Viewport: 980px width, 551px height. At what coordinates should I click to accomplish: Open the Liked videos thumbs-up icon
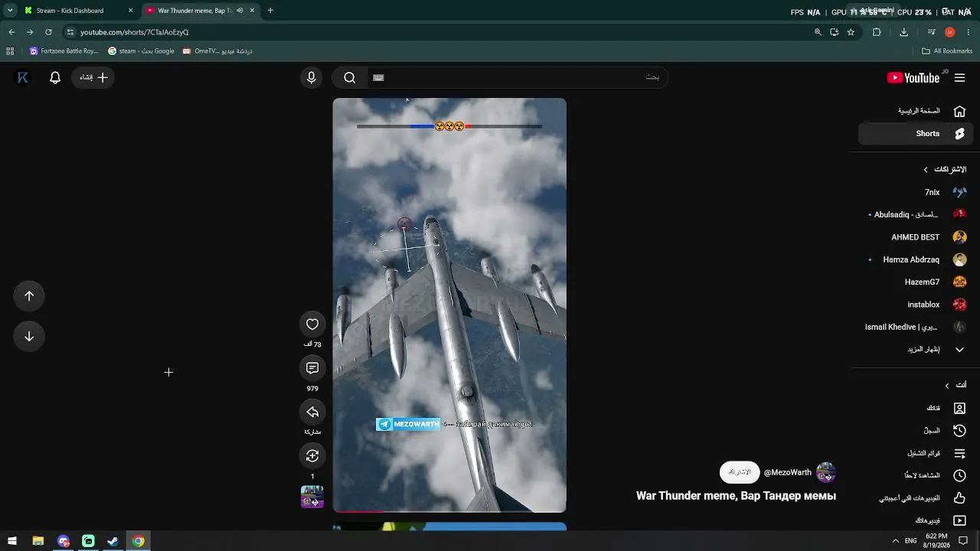pyautogui.click(x=959, y=498)
